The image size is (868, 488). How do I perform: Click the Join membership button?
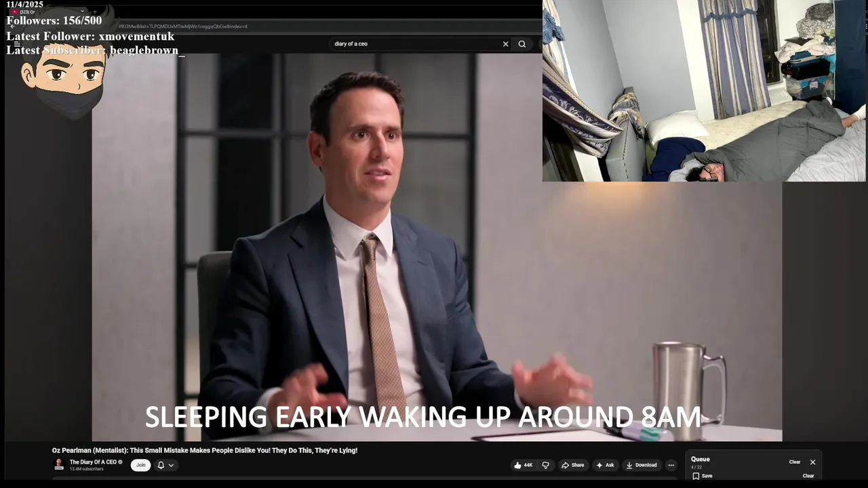(x=140, y=465)
